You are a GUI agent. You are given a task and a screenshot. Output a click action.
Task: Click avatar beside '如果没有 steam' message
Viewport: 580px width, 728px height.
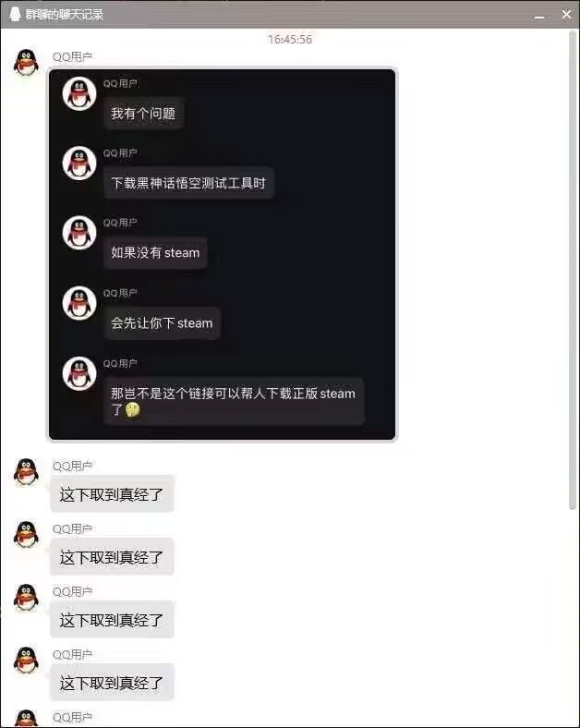[79, 233]
